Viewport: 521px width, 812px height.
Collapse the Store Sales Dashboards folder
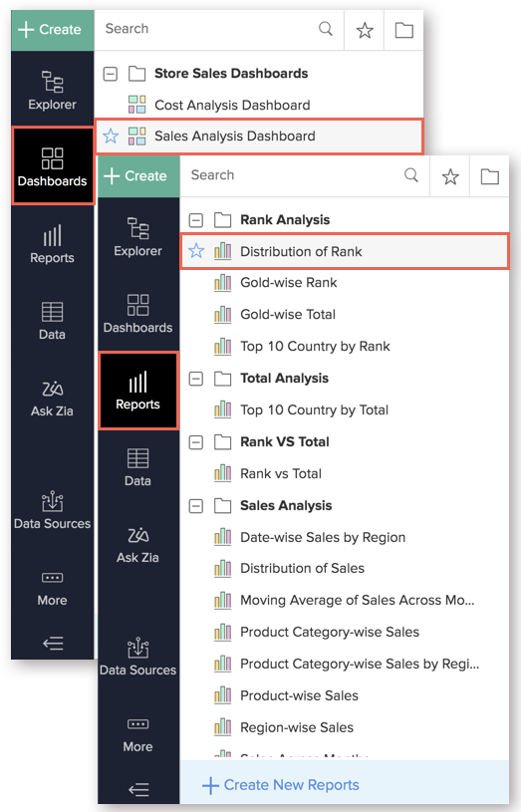coord(110,74)
